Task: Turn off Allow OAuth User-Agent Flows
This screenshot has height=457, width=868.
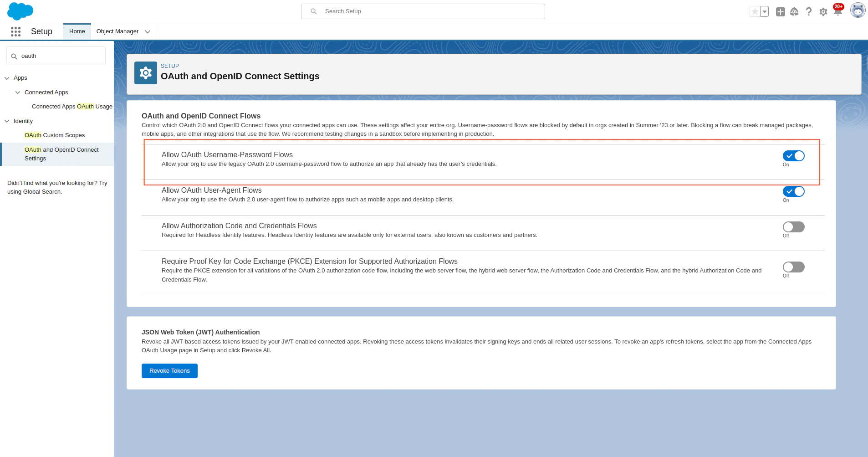Action: 794,191
